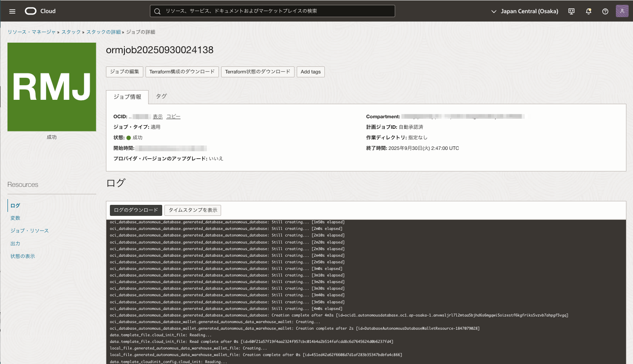Click the RMJ job status tile
The width and height of the screenshot is (633, 364).
(52, 87)
